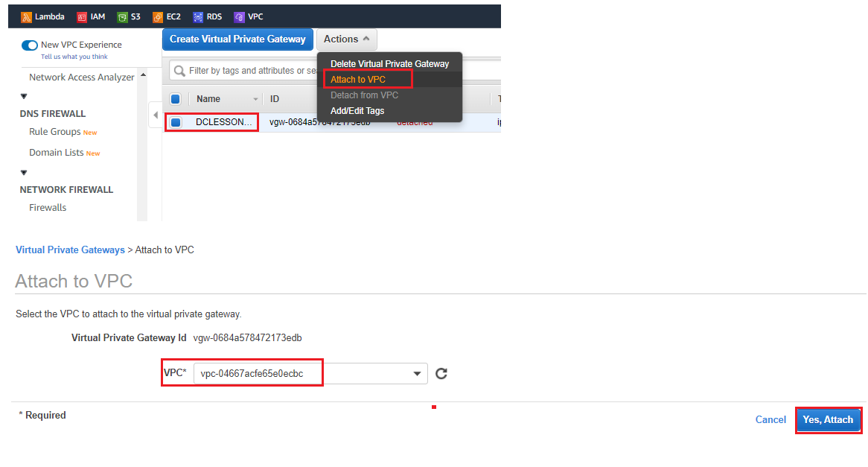Open the VPC service shortcut
Image resolution: width=868 pixels, height=467 pixels.
pos(249,16)
